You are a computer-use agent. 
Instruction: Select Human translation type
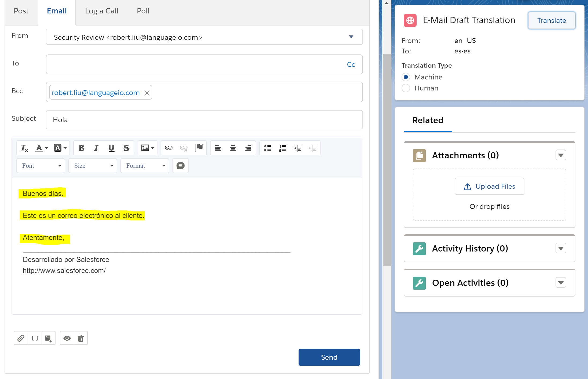406,88
